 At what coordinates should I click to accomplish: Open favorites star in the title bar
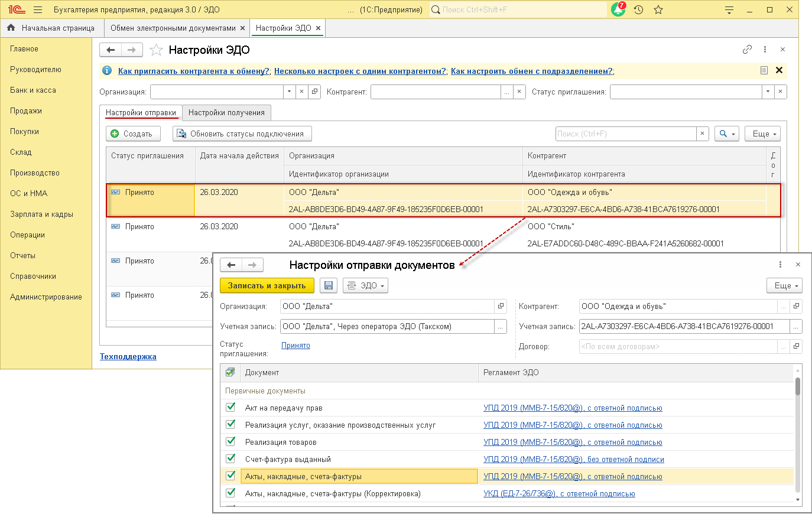658,10
